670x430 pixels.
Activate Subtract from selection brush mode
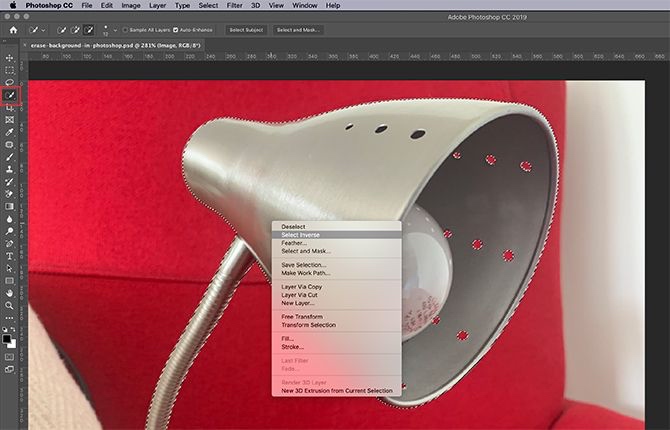[90, 31]
